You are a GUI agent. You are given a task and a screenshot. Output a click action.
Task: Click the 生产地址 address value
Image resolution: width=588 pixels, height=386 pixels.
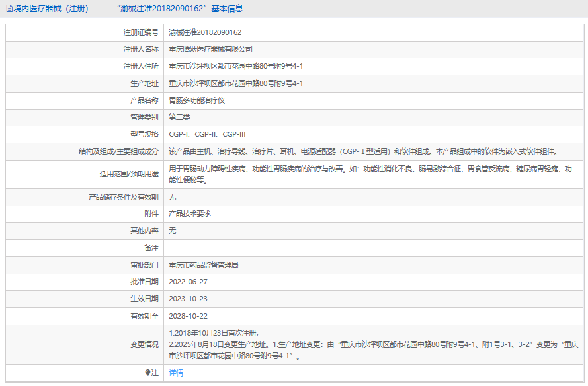point(235,83)
